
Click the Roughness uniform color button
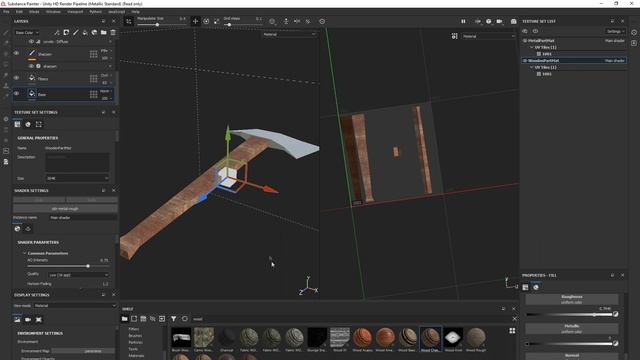coord(571,299)
